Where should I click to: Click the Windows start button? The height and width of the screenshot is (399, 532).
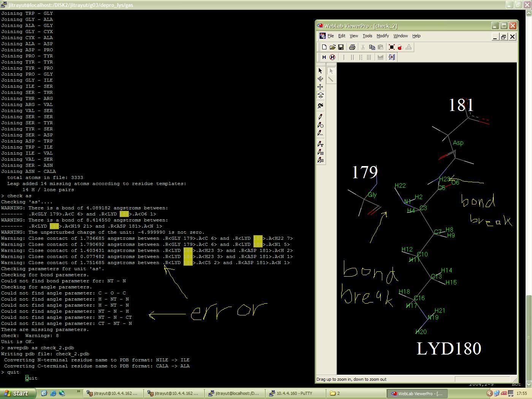16,393
